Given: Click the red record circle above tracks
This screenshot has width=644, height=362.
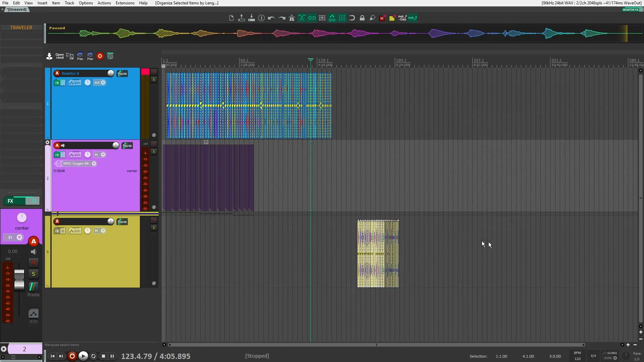Looking at the screenshot, I should click(x=100, y=56).
